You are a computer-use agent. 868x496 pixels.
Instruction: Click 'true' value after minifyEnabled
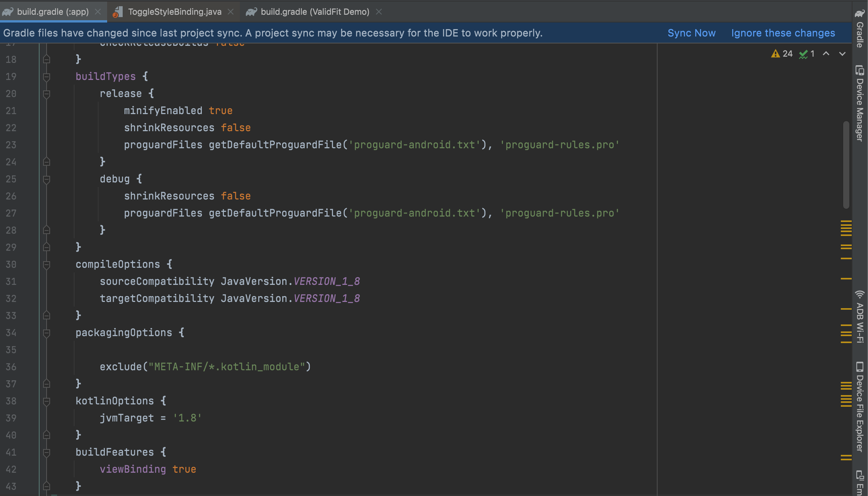click(x=220, y=111)
